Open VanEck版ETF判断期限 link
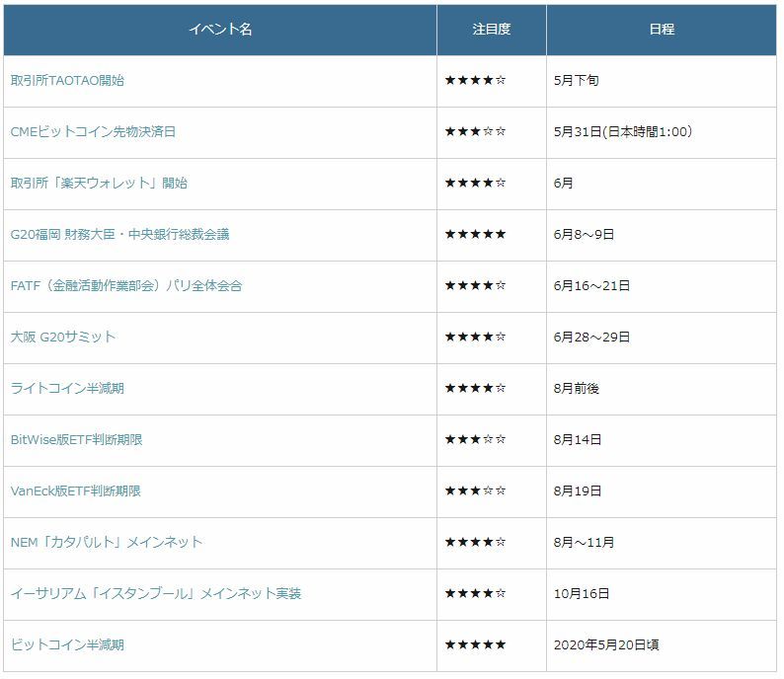 pos(76,491)
